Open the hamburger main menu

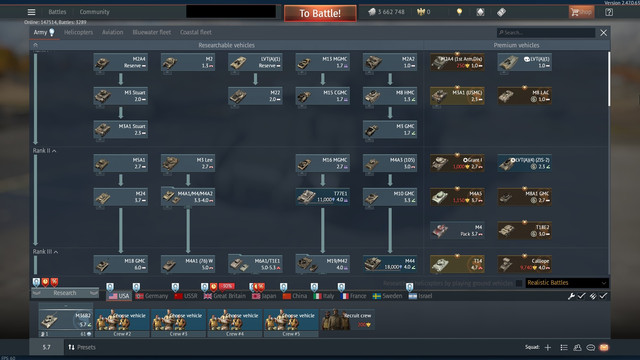31,12
